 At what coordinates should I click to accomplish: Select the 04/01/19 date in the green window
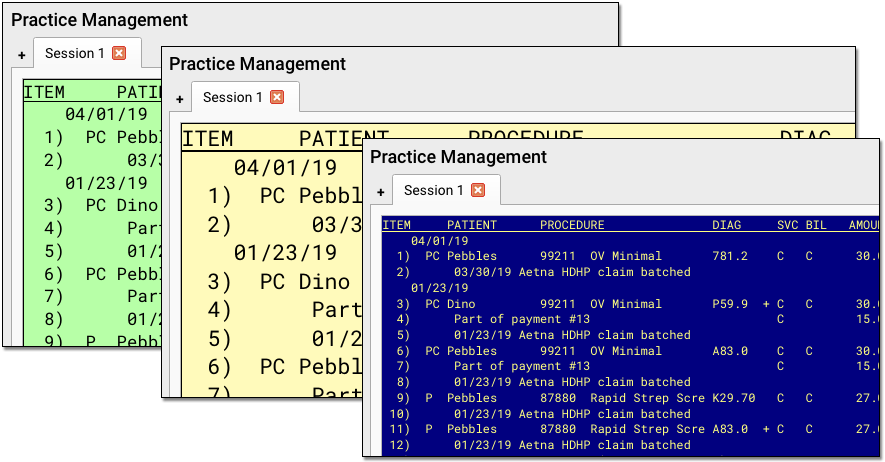click(x=106, y=115)
